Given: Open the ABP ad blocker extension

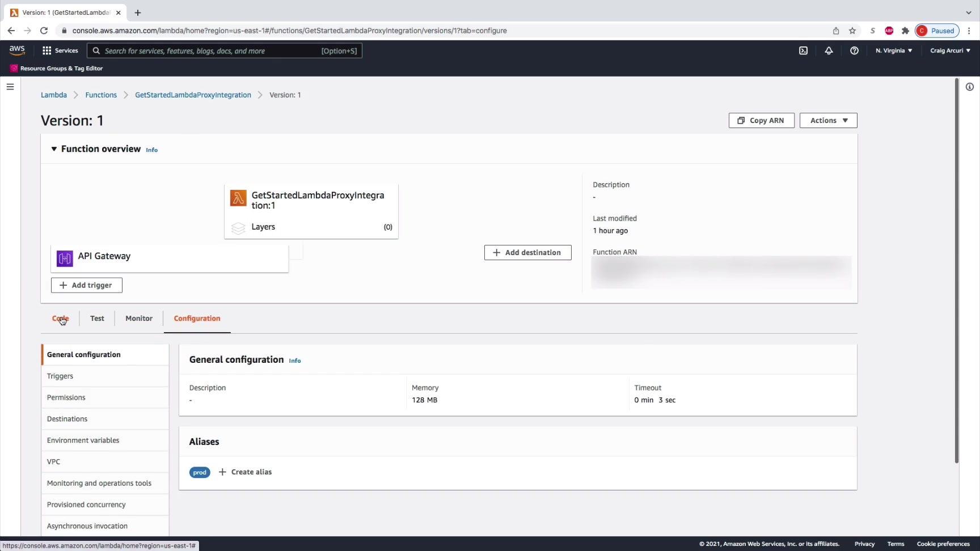Looking at the screenshot, I should (x=889, y=31).
